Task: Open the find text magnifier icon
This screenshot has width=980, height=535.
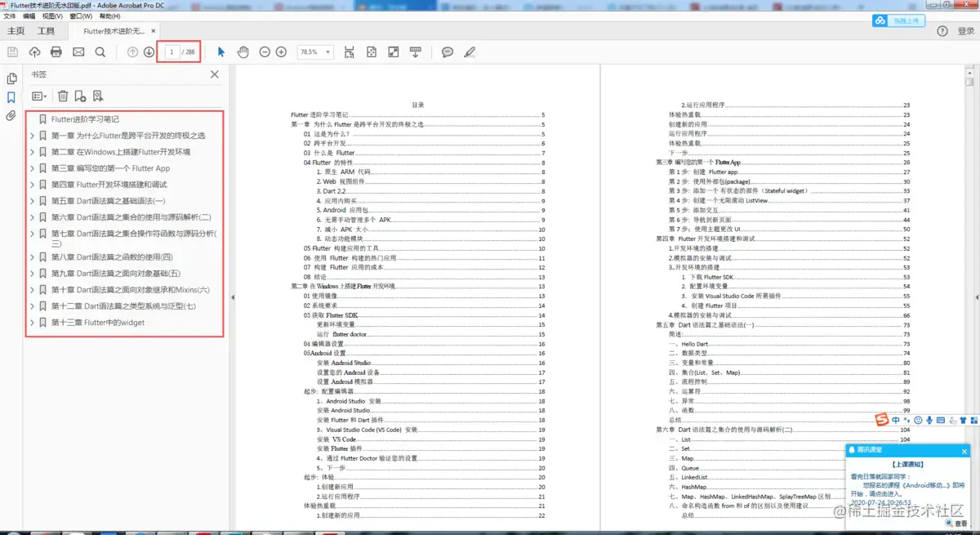Action: (100, 52)
